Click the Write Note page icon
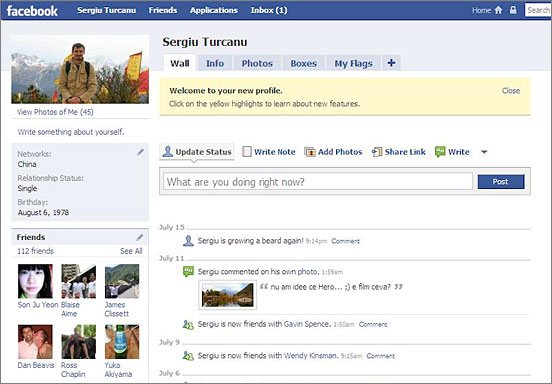The image size is (552, 384). coord(247,152)
